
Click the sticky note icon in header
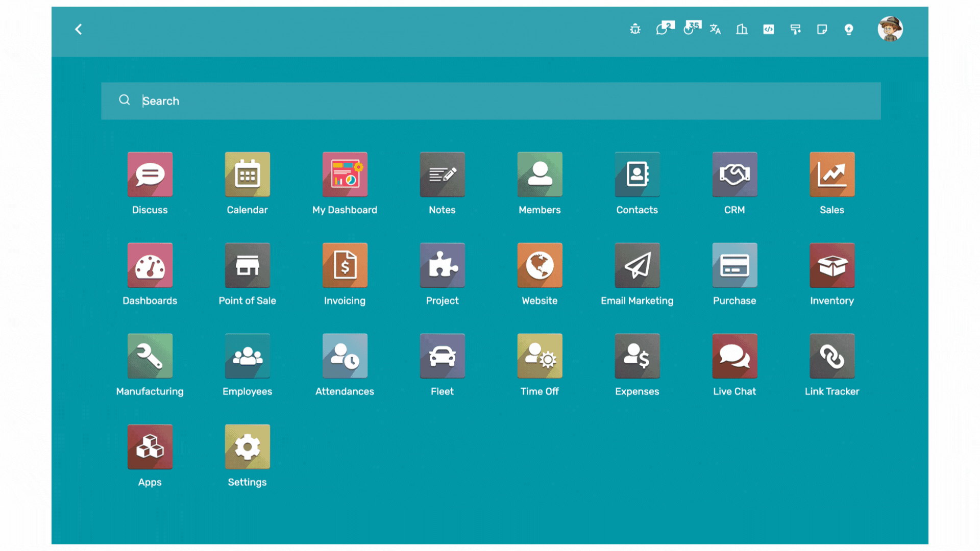pyautogui.click(x=822, y=29)
